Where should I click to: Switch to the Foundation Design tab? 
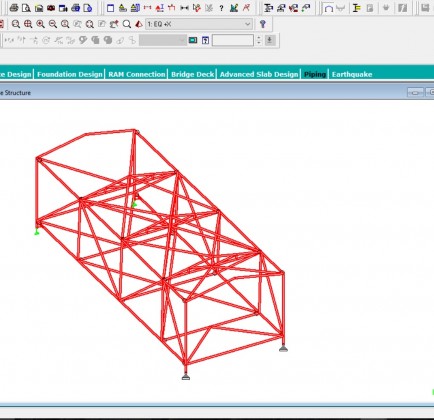(x=70, y=74)
